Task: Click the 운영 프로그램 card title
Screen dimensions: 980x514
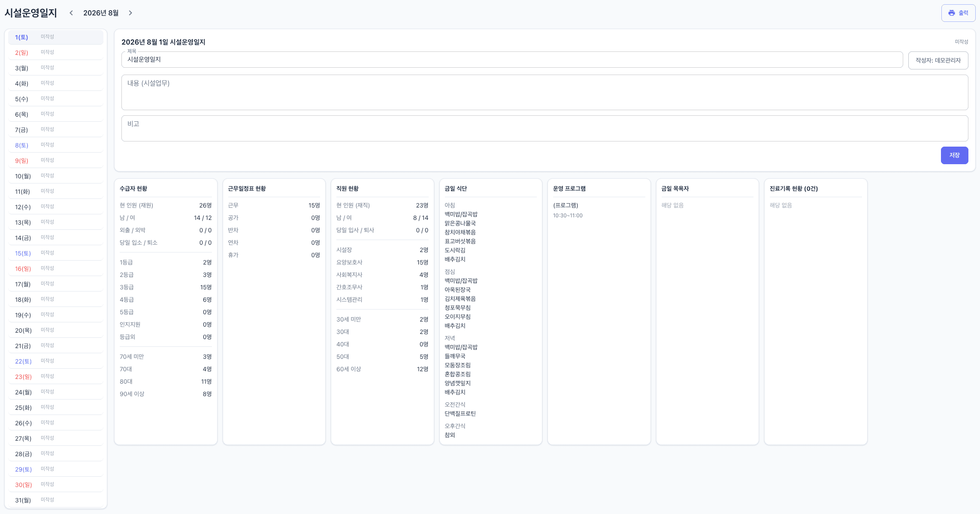Action: [569, 189]
